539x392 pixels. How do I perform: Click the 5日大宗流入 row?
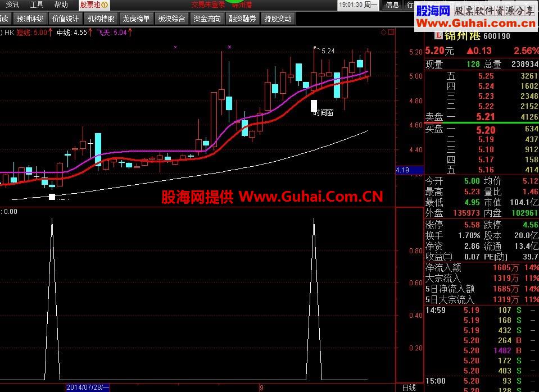click(482, 299)
